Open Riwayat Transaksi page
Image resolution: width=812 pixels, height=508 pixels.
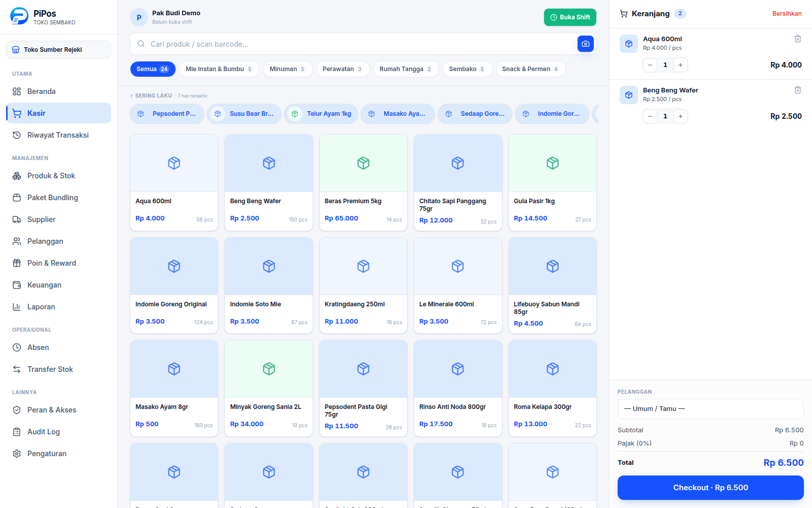pos(58,135)
